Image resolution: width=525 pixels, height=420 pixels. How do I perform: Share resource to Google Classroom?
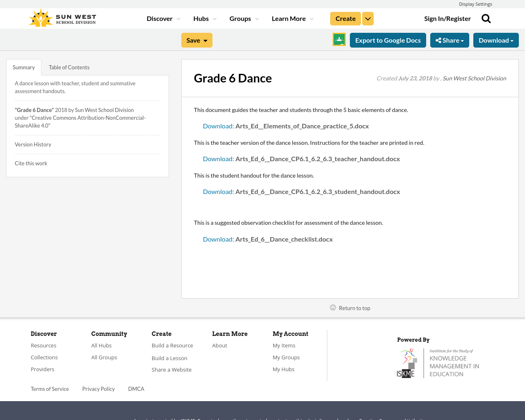click(338, 39)
